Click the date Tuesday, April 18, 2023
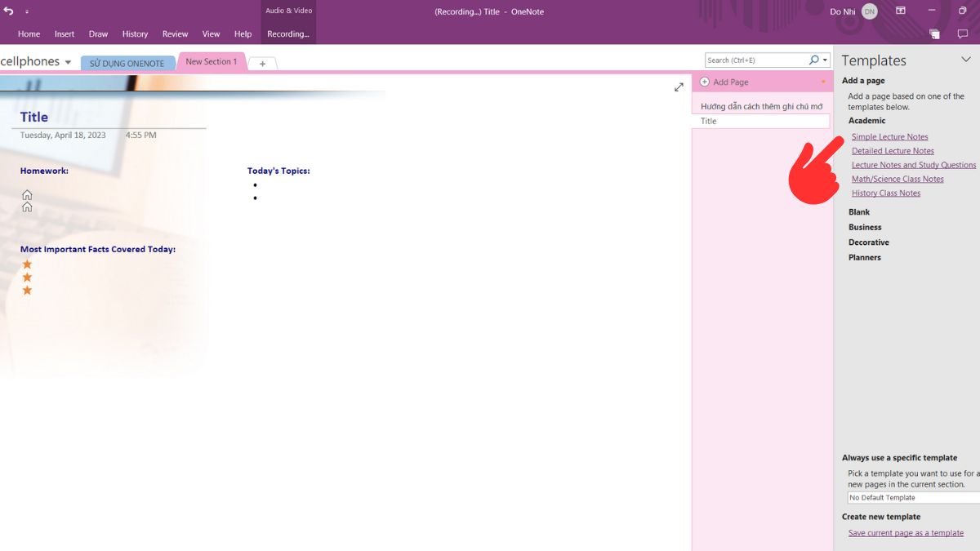This screenshot has width=980, height=551. point(63,136)
